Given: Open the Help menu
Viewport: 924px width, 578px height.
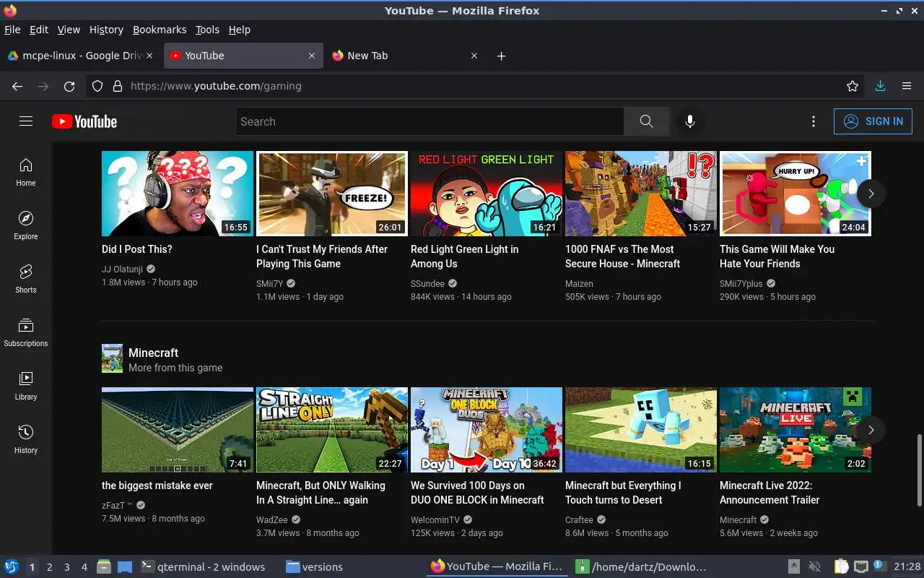Looking at the screenshot, I should coord(240,30).
